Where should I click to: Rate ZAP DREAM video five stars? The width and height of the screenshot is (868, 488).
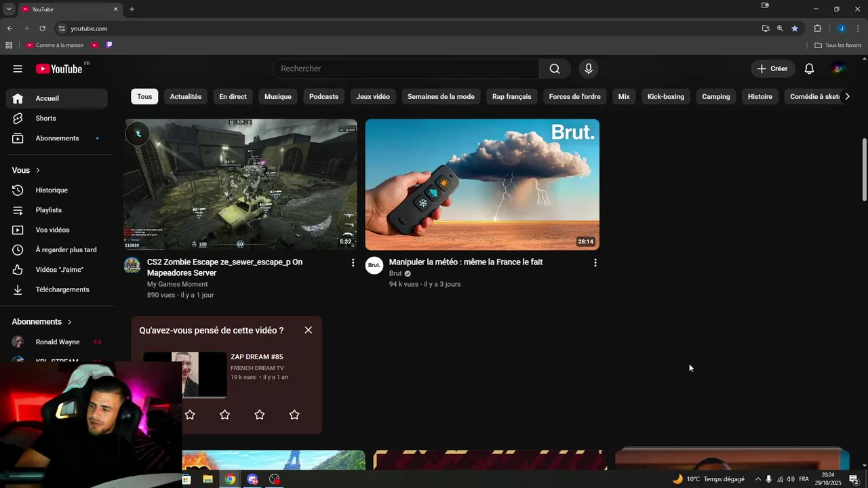(x=294, y=414)
